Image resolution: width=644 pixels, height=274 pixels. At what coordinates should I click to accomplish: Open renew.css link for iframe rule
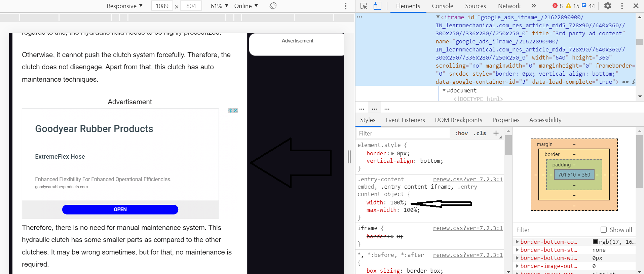[468, 228]
